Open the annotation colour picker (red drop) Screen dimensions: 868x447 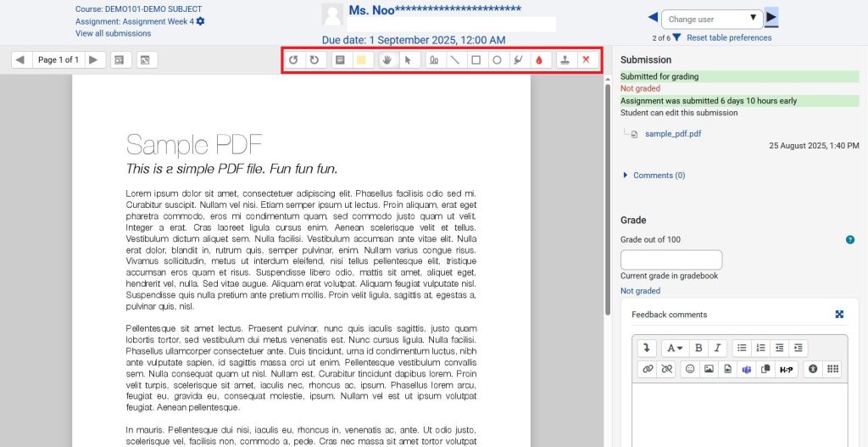[x=539, y=60]
